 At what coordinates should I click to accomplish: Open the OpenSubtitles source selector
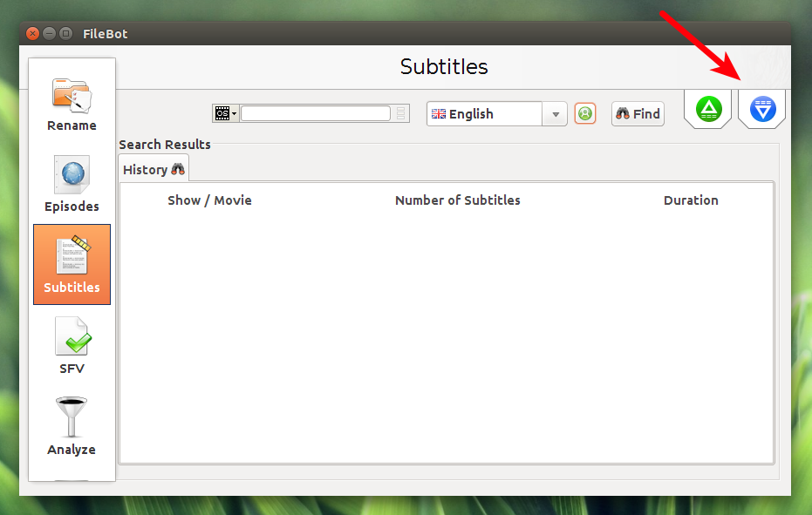click(225, 113)
